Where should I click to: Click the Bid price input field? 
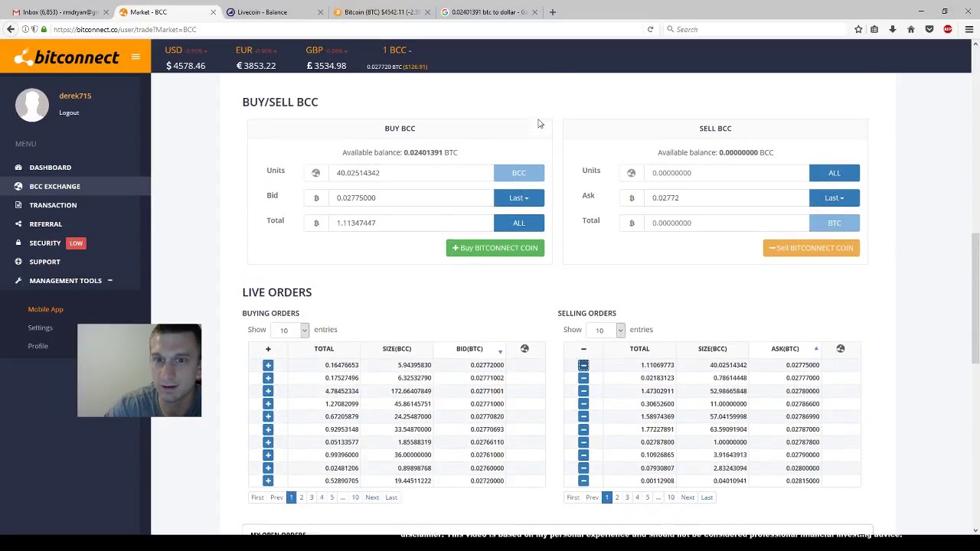point(411,197)
